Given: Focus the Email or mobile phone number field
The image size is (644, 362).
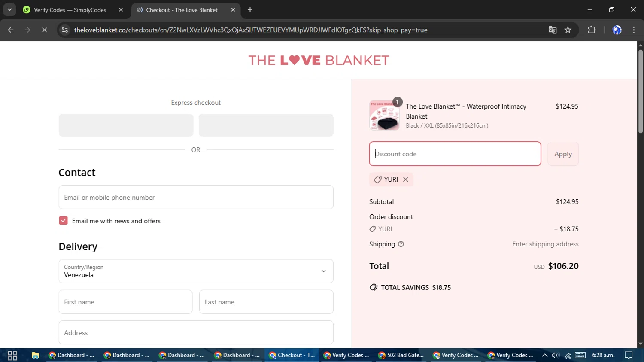Looking at the screenshot, I should (196, 197).
